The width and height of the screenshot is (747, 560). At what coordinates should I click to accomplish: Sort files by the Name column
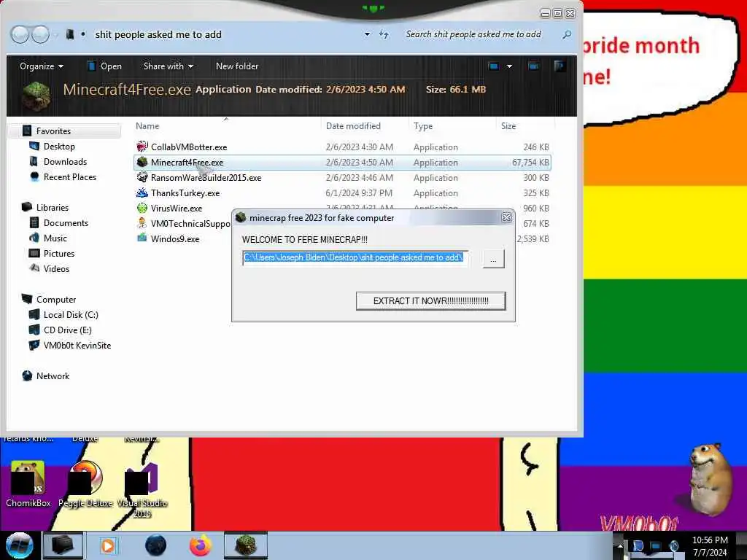tap(147, 126)
